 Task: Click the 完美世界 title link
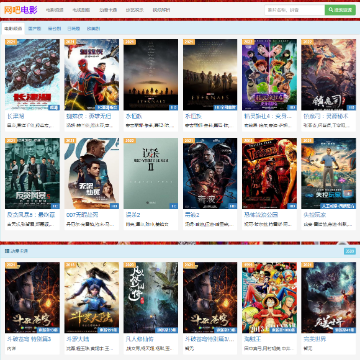315,339
